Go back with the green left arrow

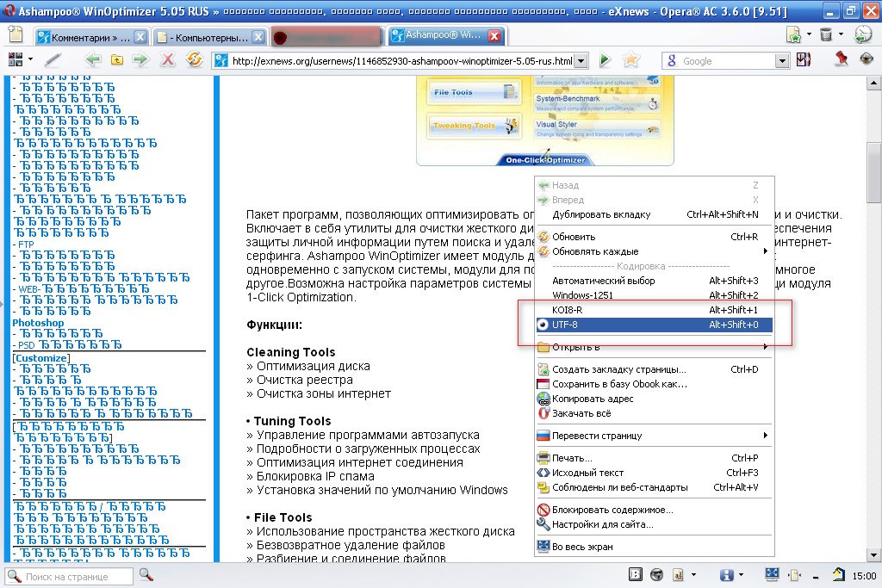[x=93, y=59]
